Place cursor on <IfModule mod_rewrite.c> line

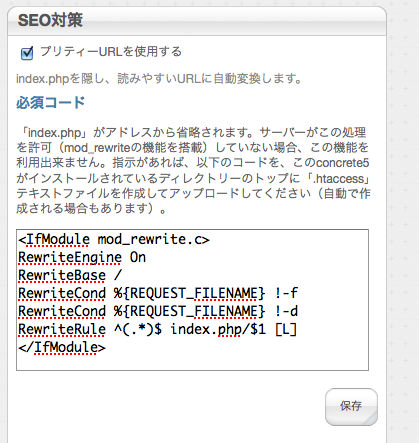coord(114,239)
